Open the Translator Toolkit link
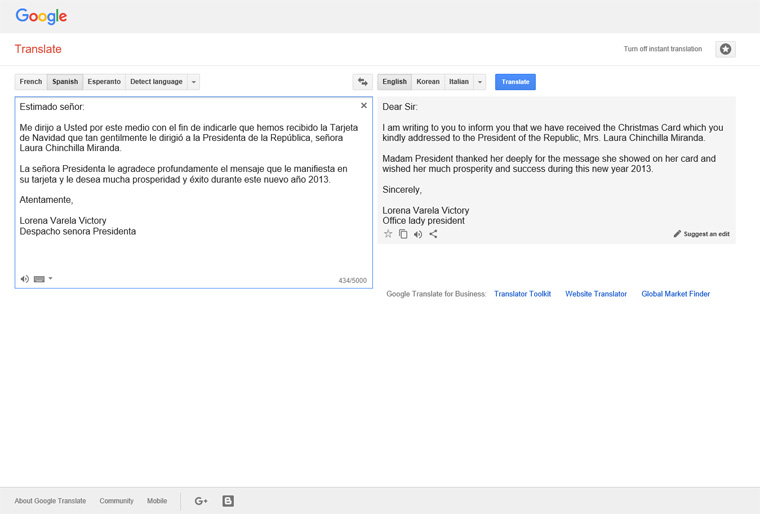This screenshot has width=760, height=514. (x=522, y=294)
